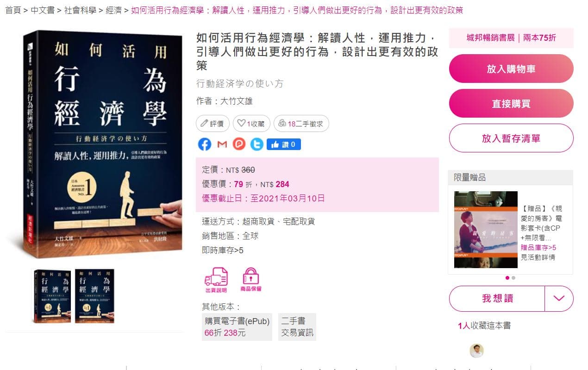View the second book cover thumbnail
Image resolution: width=588 pixels, height=370 pixels.
pyautogui.click(x=94, y=296)
